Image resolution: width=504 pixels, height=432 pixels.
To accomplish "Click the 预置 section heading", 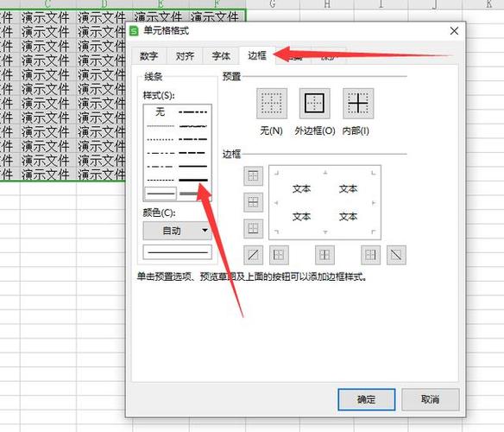I will click(x=231, y=77).
